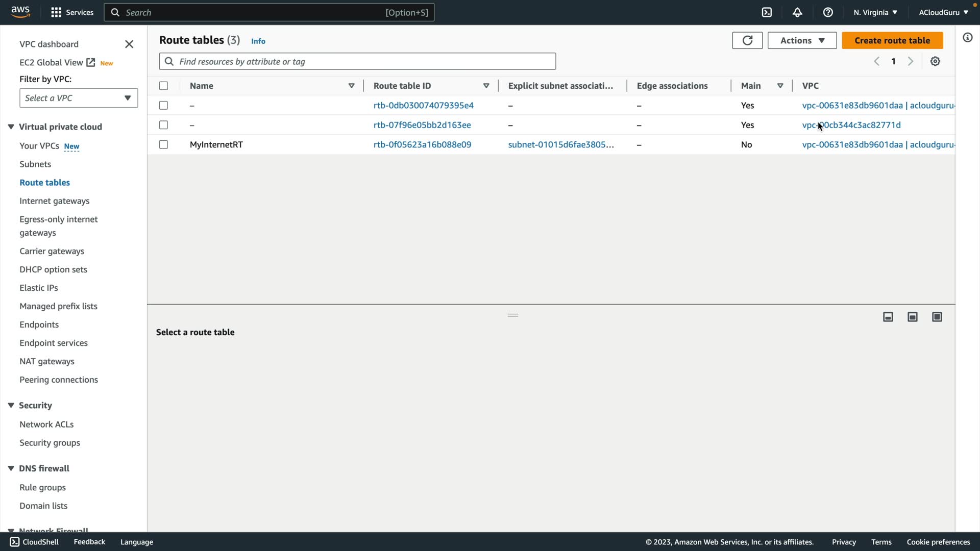
Task: Open the Select a VPC filter dropdown
Action: [x=79, y=98]
